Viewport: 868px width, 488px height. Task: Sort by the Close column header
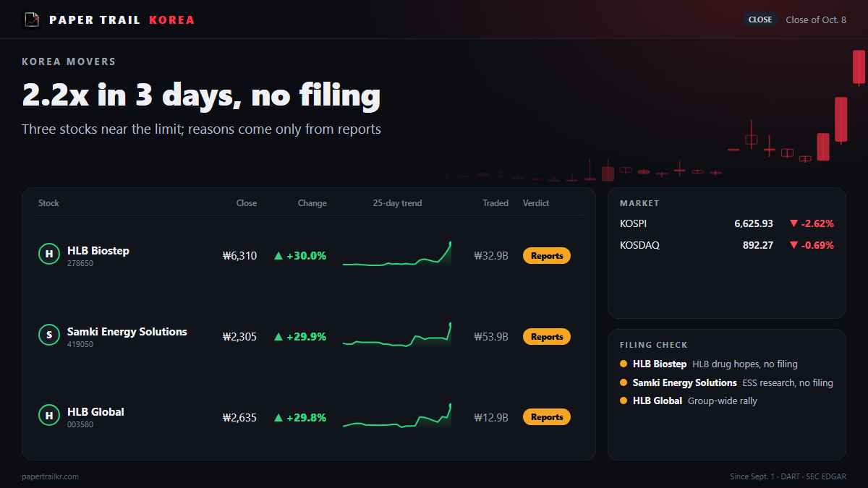tap(247, 203)
